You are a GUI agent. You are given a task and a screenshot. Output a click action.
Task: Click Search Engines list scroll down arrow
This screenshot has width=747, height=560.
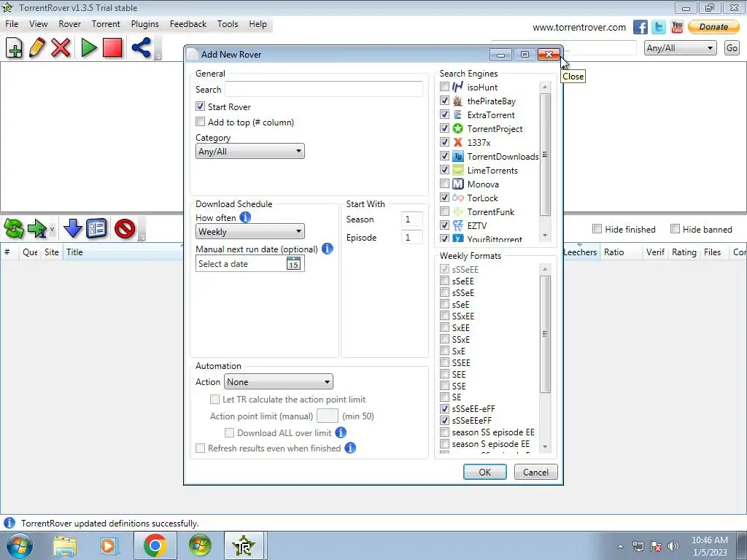pos(545,236)
